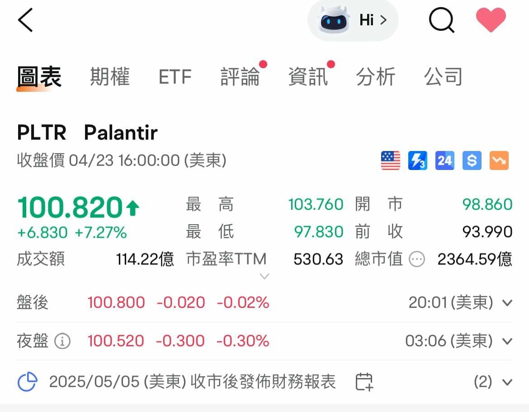The height and width of the screenshot is (420, 529).
Task: Open the 資訊 tab
Action: coord(308,77)
